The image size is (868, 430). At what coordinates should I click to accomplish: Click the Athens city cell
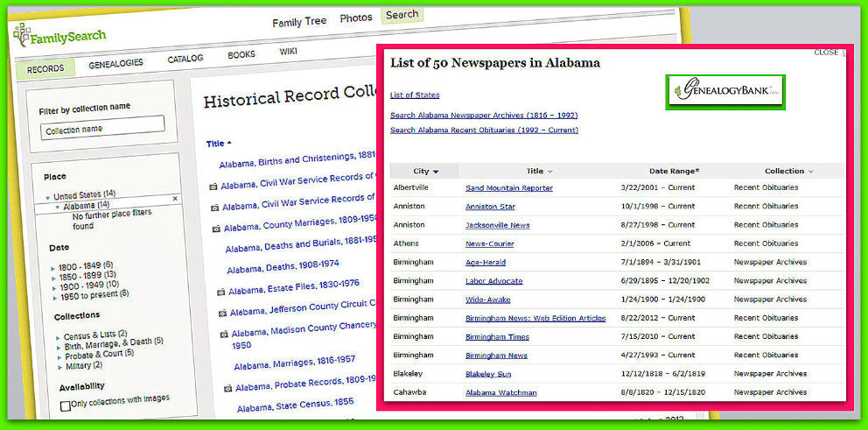pyautogui.click(x=406, y=243)
